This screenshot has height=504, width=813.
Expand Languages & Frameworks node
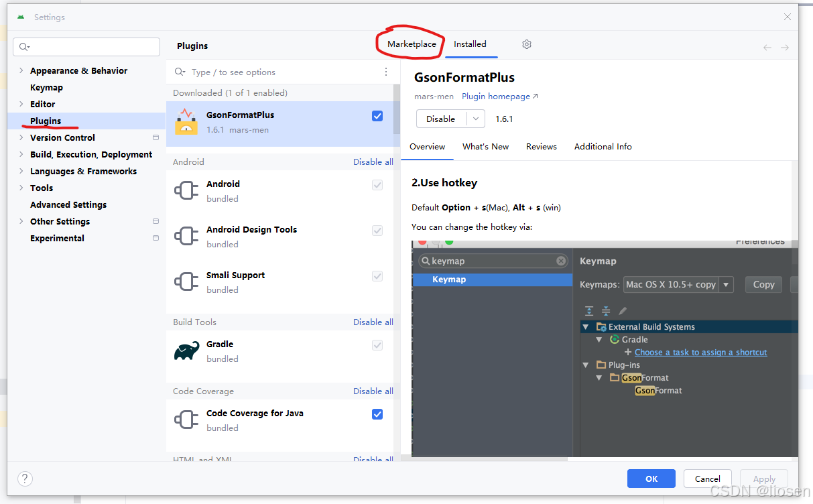[x=21, y=171]
